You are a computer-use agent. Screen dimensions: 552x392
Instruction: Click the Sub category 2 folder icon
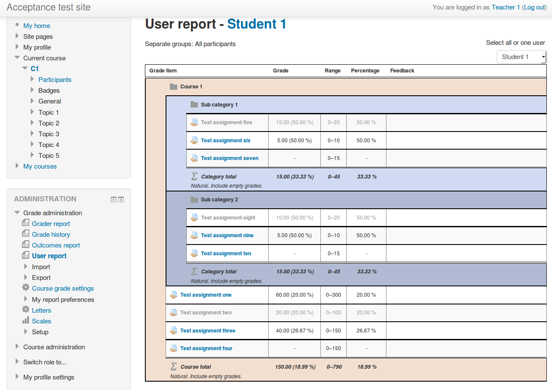[194, 200]
